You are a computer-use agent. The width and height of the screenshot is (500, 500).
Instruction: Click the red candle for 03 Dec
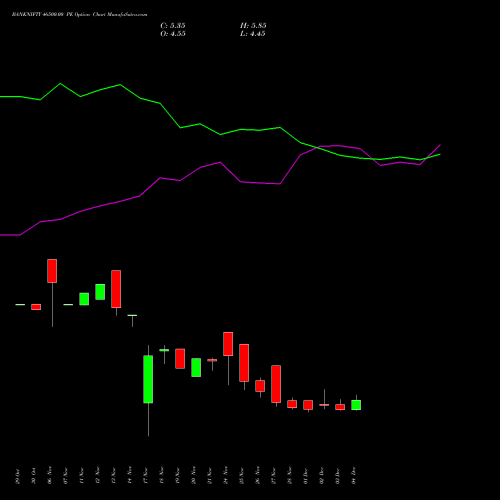click(x=340, y=407)
